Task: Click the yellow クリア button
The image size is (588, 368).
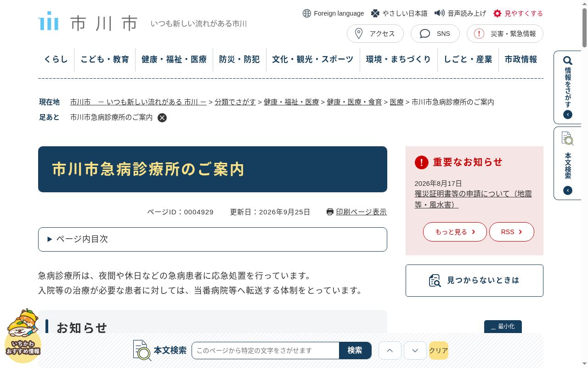Action: click(x=439, y=351)
